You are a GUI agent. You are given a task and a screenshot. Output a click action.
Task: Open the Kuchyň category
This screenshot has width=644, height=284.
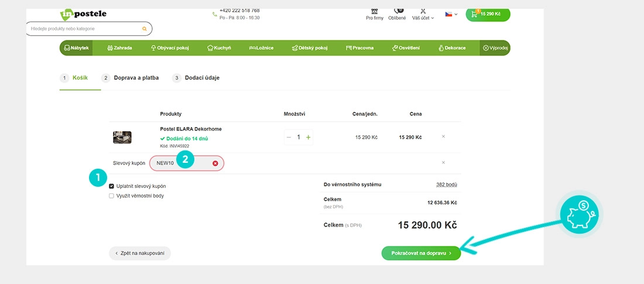219,47
